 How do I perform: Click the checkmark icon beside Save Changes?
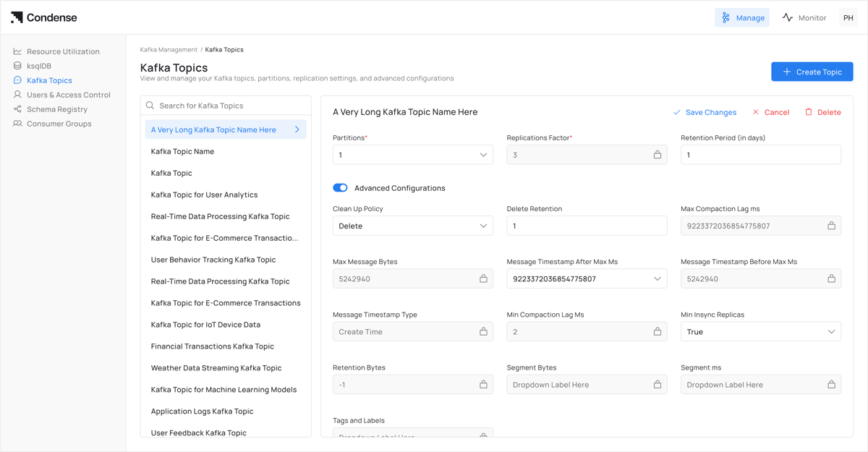pyautogui.click(x=677, y=112)
